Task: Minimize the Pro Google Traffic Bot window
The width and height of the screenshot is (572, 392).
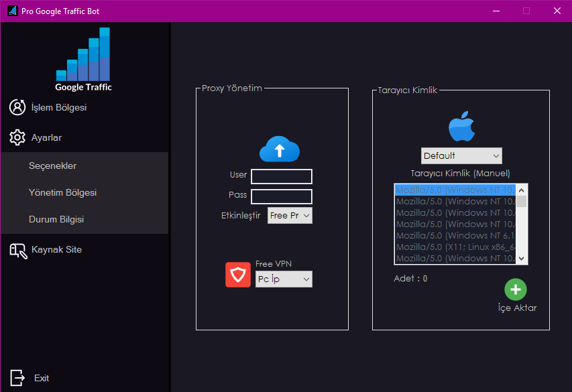Action: coord(496,11)
